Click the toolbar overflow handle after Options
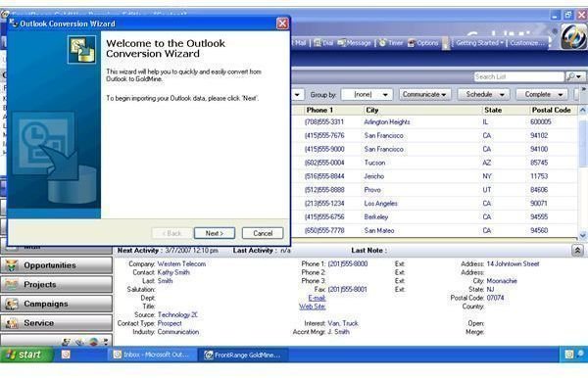 click(446, 43)
